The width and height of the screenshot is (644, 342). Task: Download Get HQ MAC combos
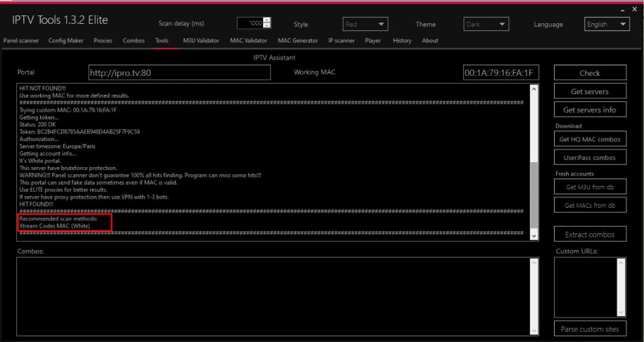pyautogui.click(x=589, y=140)
